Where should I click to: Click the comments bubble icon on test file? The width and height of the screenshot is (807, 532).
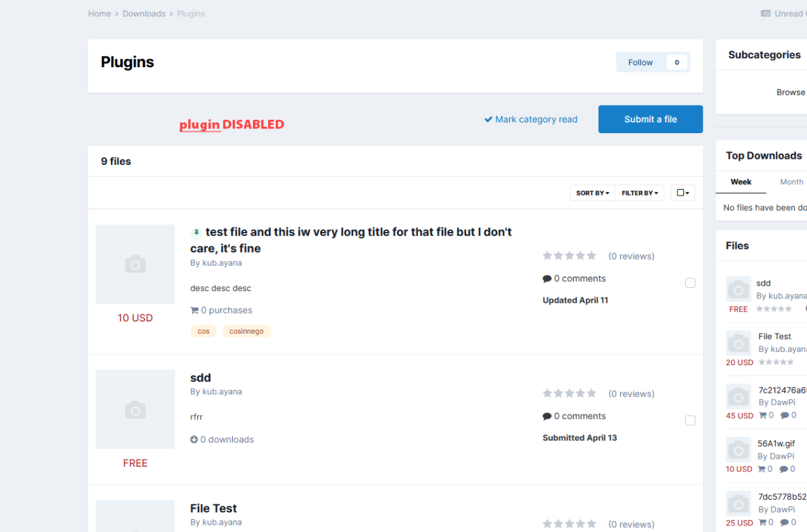pyautogui.click(x=547, y=279)
